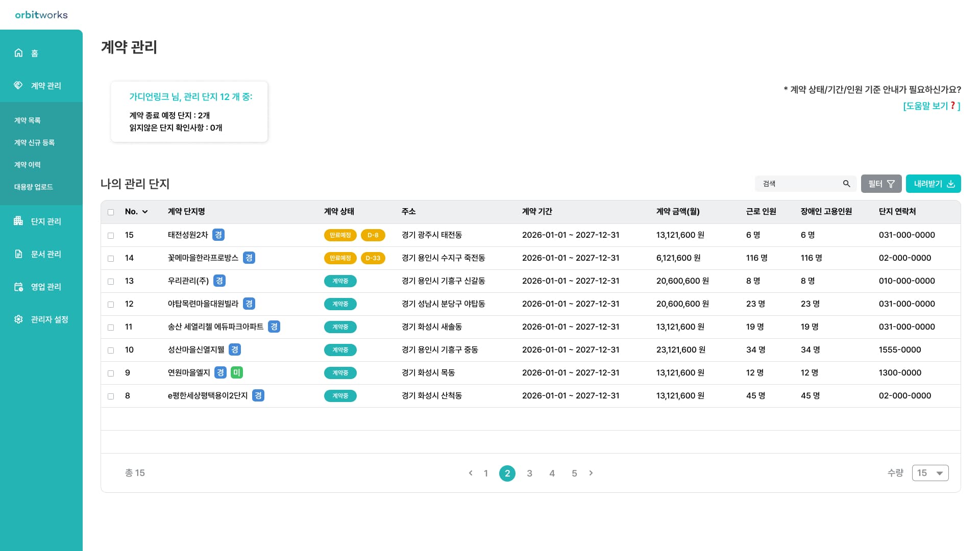Click the 영업 관리 calendar icon
Screen dimensions: 980x551
click(x=18, y=287)
